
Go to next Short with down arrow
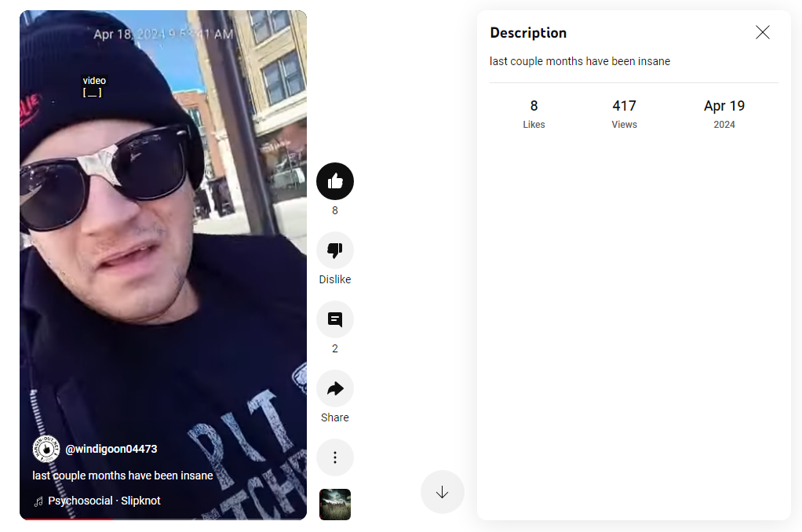(443, 492)
